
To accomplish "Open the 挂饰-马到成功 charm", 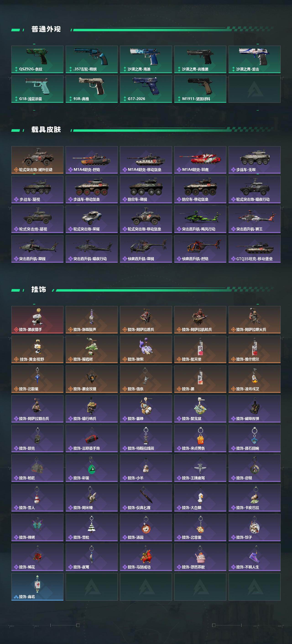I will [146, 557].
